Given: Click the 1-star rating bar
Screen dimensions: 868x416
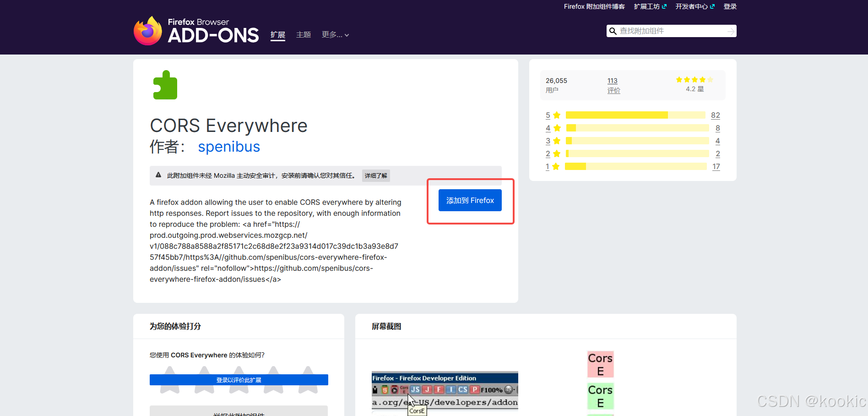Looking at the screenshot, I should click(x=636, y=166).
